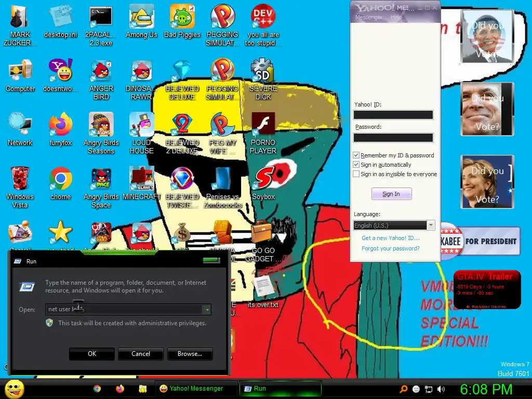Image resolution: width=532 pixels, height=399 pixels.
Task: Click the Obama 'Did you Vote?' gadget
Action: pyautogui.click(x=487, y=36)
